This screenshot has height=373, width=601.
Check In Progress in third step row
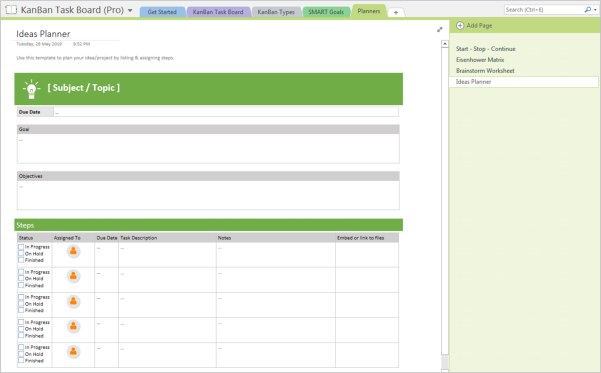point(21,297)
